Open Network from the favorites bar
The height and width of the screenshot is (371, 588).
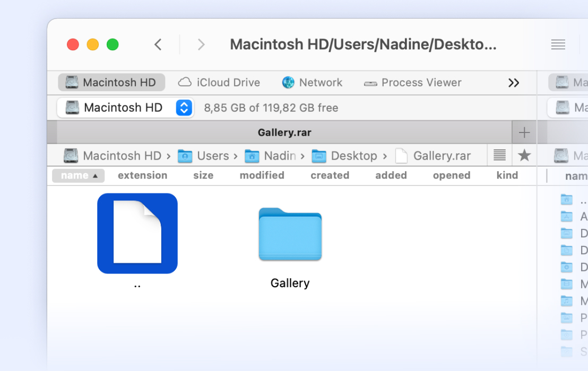(313, 83)
